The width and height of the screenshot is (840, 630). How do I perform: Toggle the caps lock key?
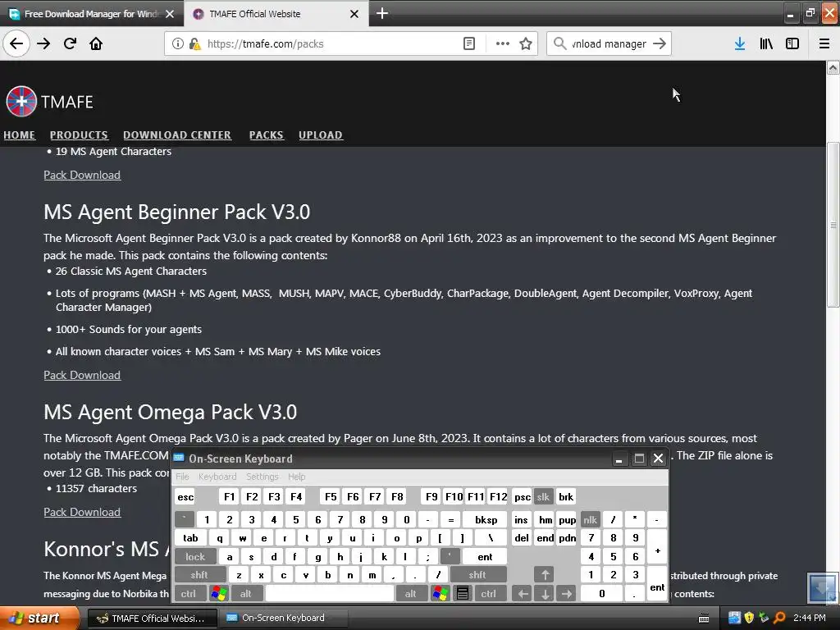tap(195, 557)
